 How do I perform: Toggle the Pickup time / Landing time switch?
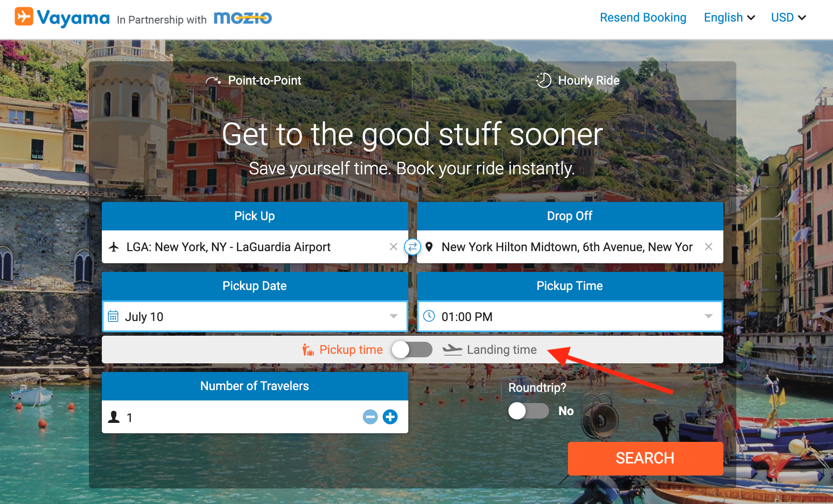412,350
